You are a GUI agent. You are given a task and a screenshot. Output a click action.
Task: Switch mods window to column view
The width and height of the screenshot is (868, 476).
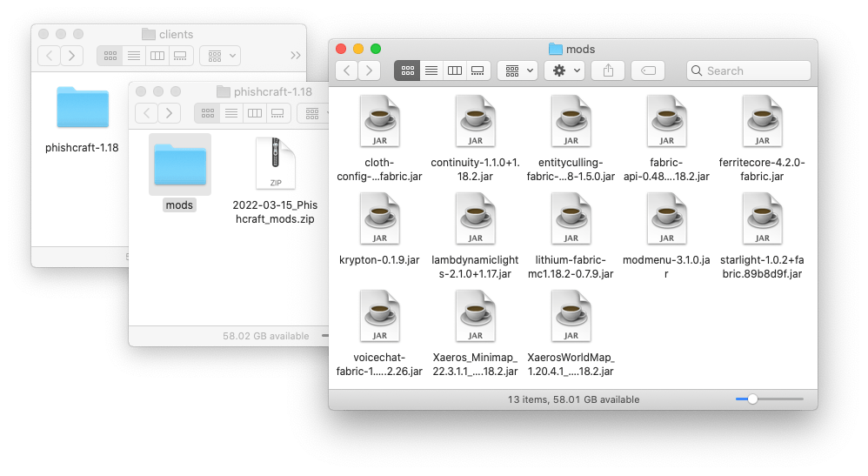tap(454, 70)
